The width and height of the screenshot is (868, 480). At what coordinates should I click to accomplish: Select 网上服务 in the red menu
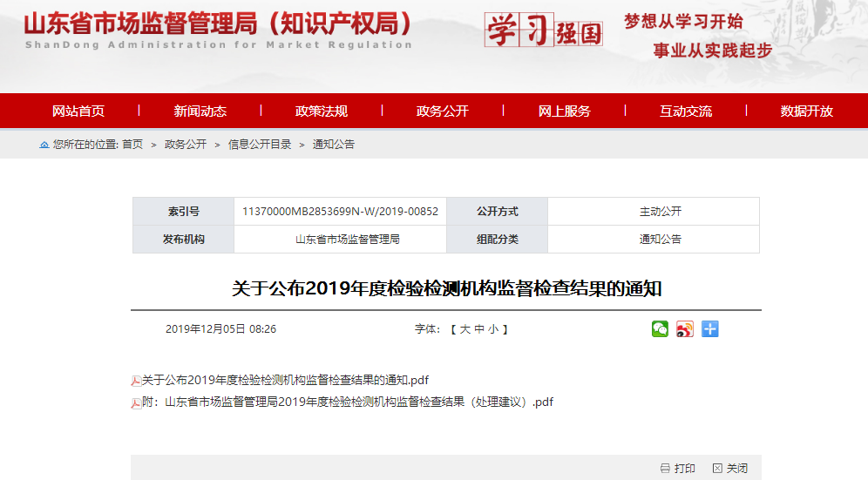[x=564, y=111]
